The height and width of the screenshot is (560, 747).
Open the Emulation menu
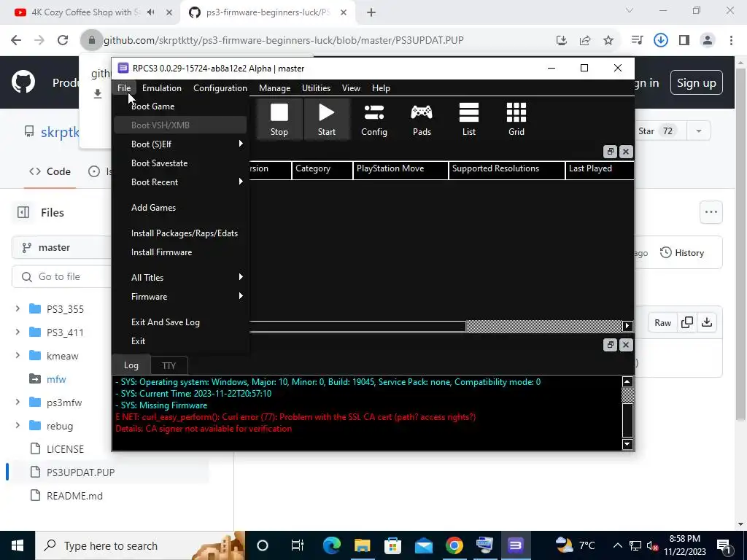(x=162, y=88)
